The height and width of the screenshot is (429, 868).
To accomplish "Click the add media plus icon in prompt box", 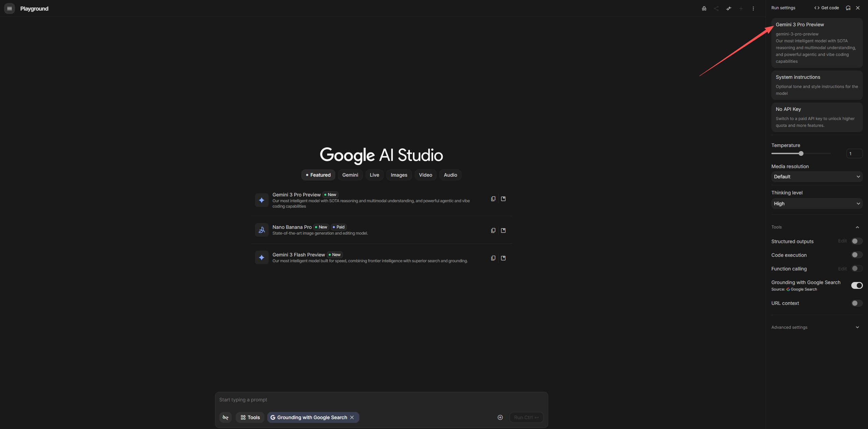I will (x=500, y=417).
